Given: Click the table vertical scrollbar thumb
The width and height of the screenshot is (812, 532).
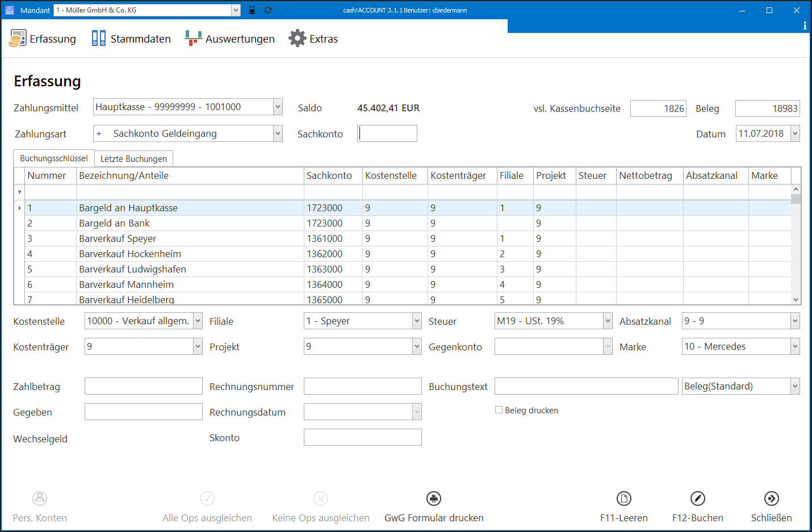Looking at the screenshot, I should 796,199.
